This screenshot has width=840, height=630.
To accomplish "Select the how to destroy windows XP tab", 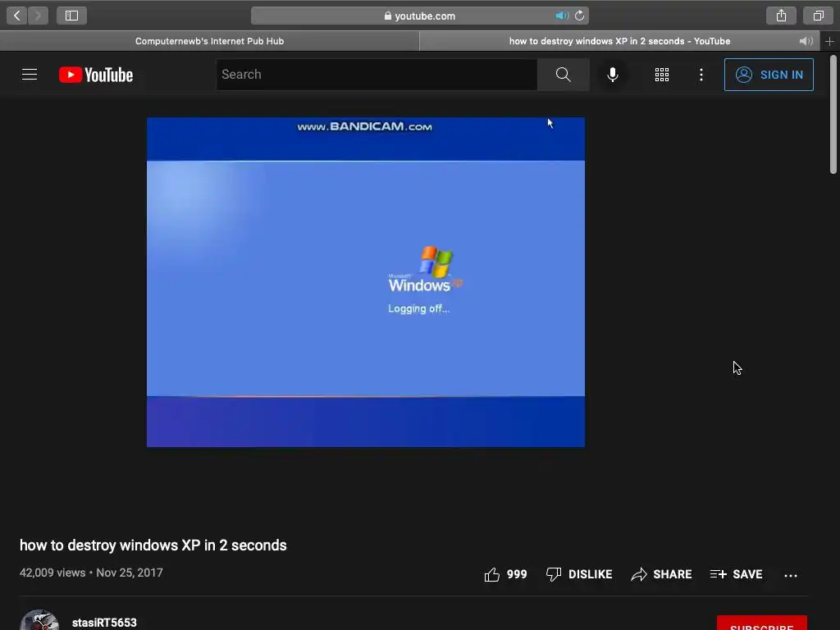I will [619, 41].
